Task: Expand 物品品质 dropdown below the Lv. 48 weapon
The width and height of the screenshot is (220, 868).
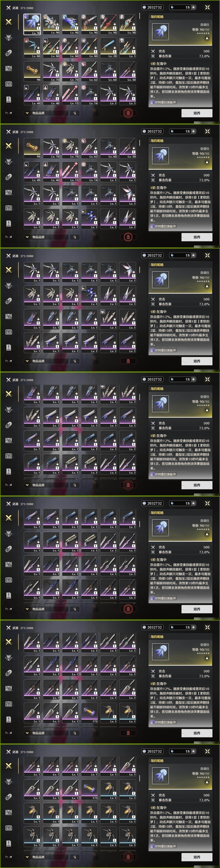Action: [46, 113]
